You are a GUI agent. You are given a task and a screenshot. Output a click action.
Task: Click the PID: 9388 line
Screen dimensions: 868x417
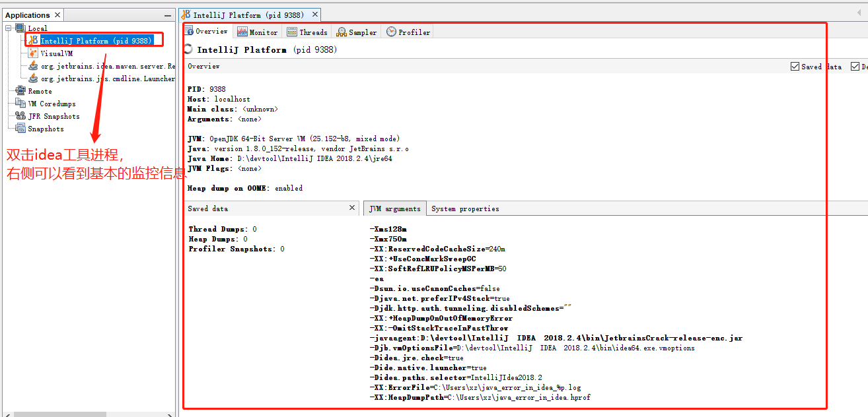click(x=207, y=89)
